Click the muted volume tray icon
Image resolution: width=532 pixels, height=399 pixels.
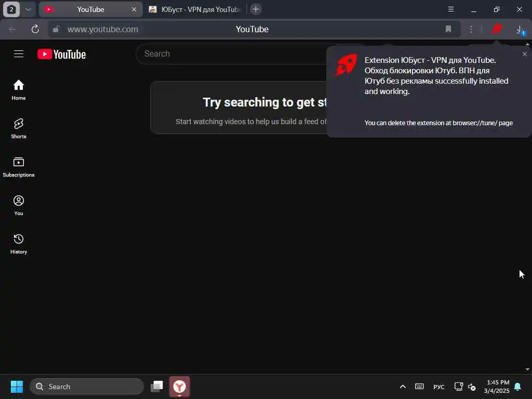tap(472, 387)
